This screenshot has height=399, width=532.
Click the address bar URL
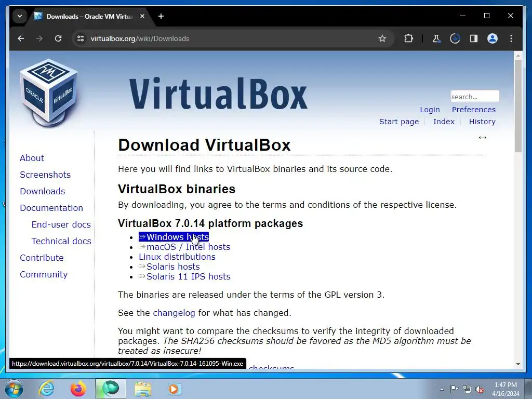pyautogui.click(x=139, y=38)
